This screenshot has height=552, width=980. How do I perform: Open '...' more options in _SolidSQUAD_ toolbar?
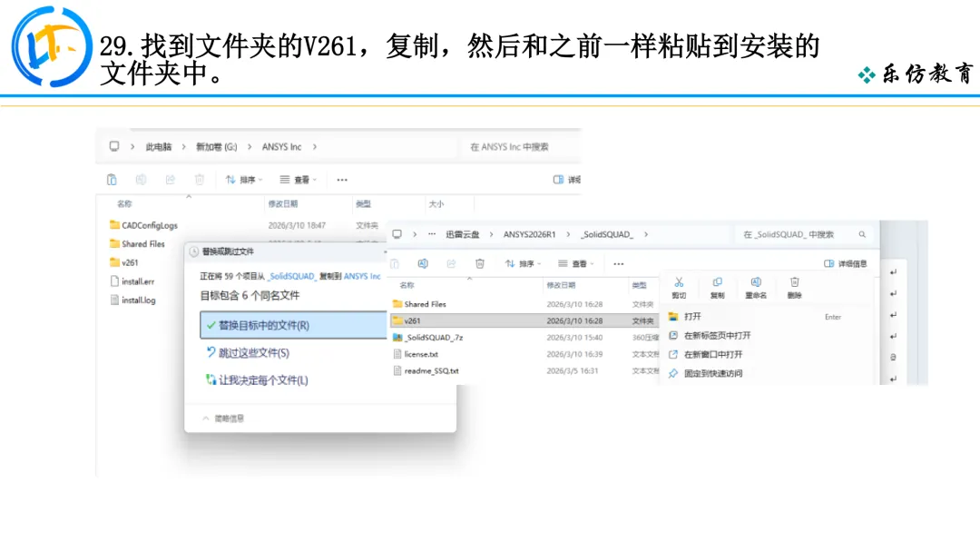(618, 264)
